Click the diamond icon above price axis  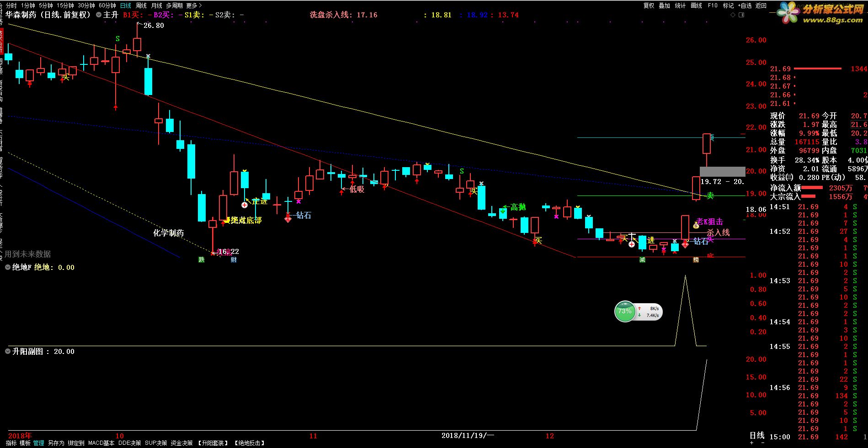pos(733,15)
